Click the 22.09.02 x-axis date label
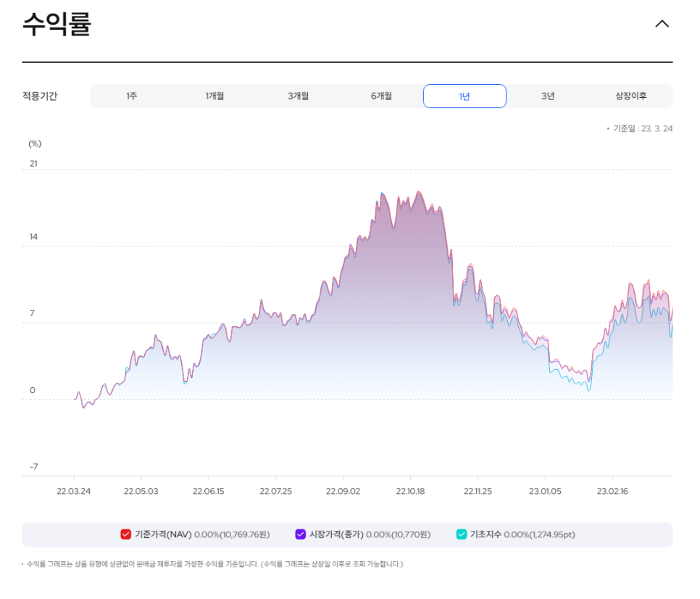 pos(343,492)
